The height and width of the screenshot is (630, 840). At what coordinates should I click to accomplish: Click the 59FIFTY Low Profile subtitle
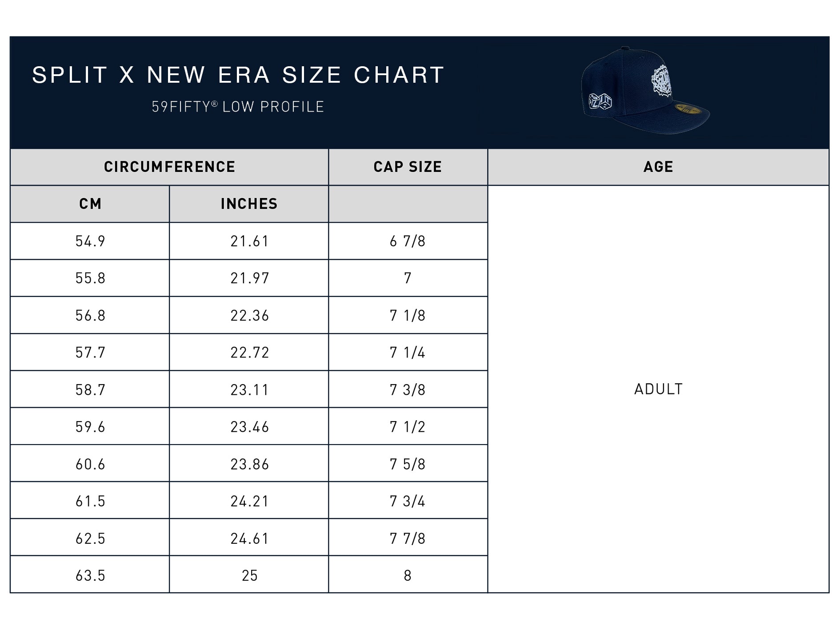pyautogui.click(x=238, y=107)
